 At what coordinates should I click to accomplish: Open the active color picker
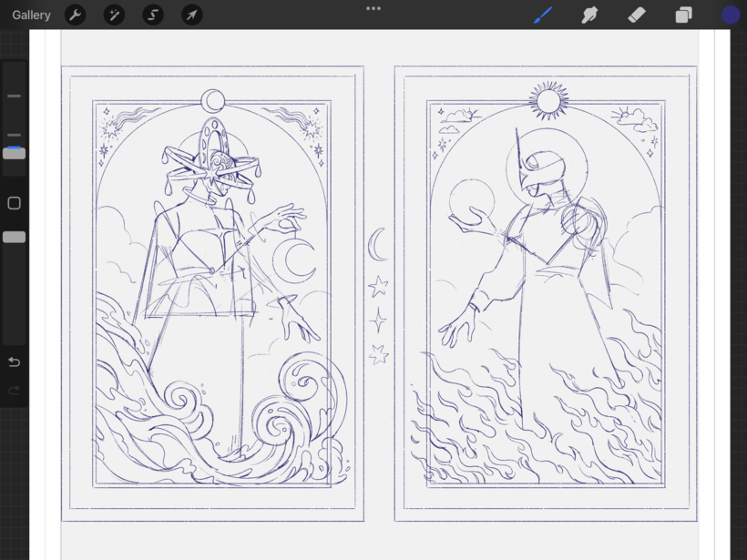[731, 15]
